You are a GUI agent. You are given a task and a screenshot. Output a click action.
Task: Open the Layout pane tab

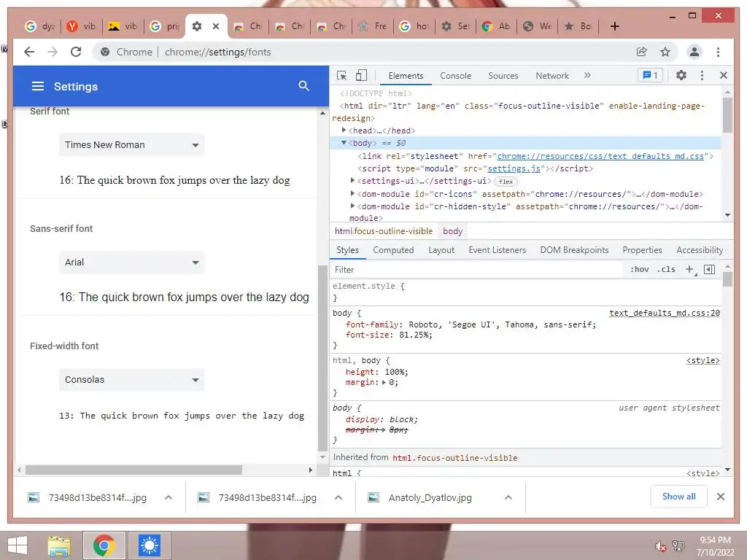pos(441,250)
